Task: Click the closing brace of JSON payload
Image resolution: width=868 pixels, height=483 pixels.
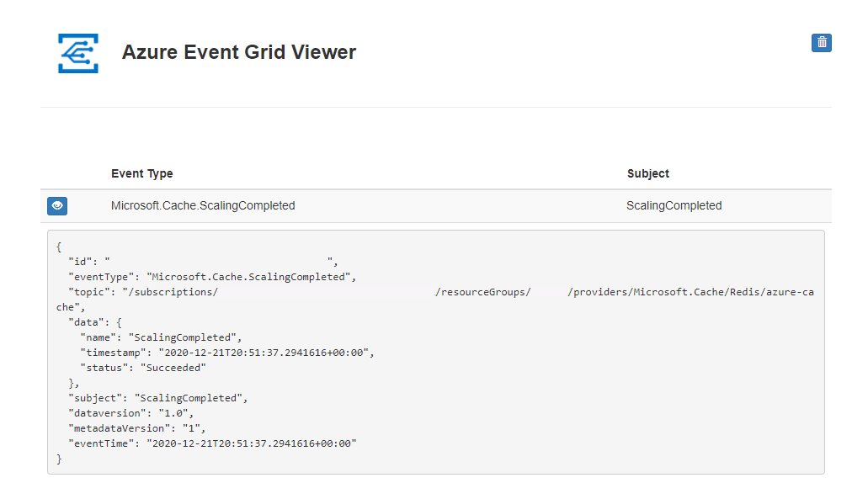Action: (x=59, y=459)
